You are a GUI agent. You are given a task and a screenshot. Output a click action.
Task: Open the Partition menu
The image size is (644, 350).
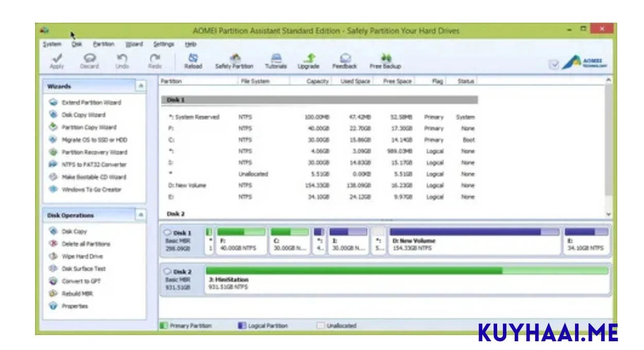(x=104, y=44)
